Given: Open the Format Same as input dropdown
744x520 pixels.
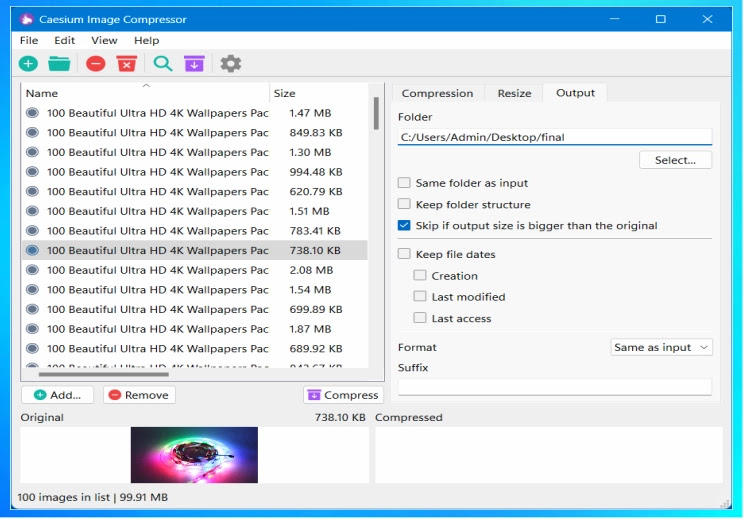Looking at the screenshot, I should pos(661,347).
